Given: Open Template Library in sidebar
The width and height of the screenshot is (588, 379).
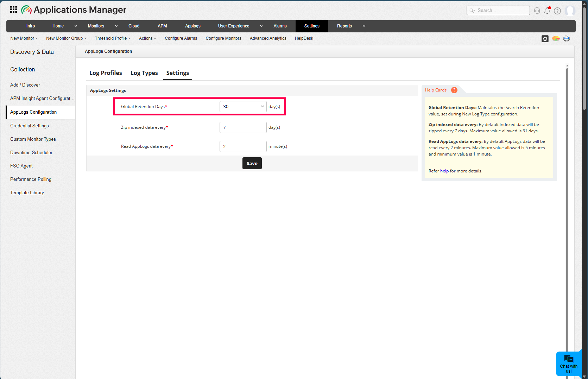Looking at the screenshot, I should (x=27, y=193).
